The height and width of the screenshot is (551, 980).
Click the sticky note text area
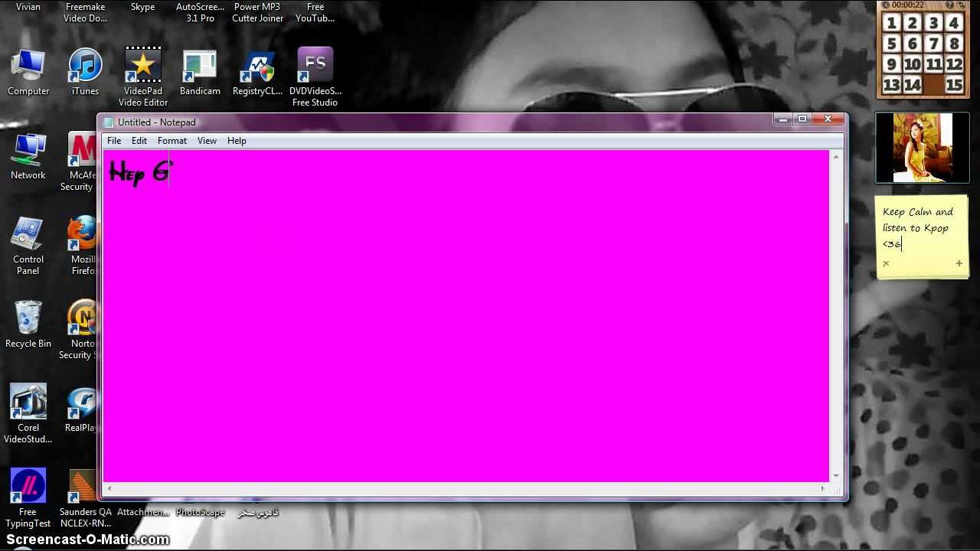(922, 228)
